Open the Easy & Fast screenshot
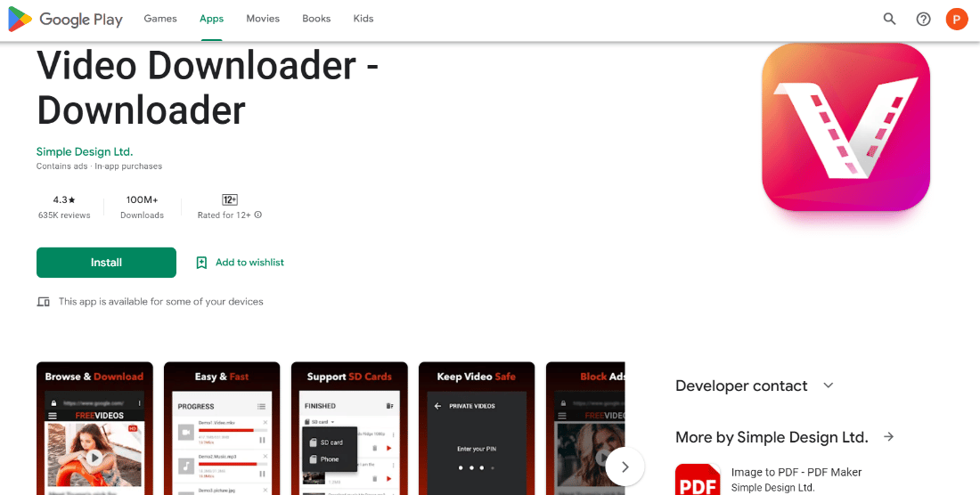 pyautogui.click(x=222, y=428)
